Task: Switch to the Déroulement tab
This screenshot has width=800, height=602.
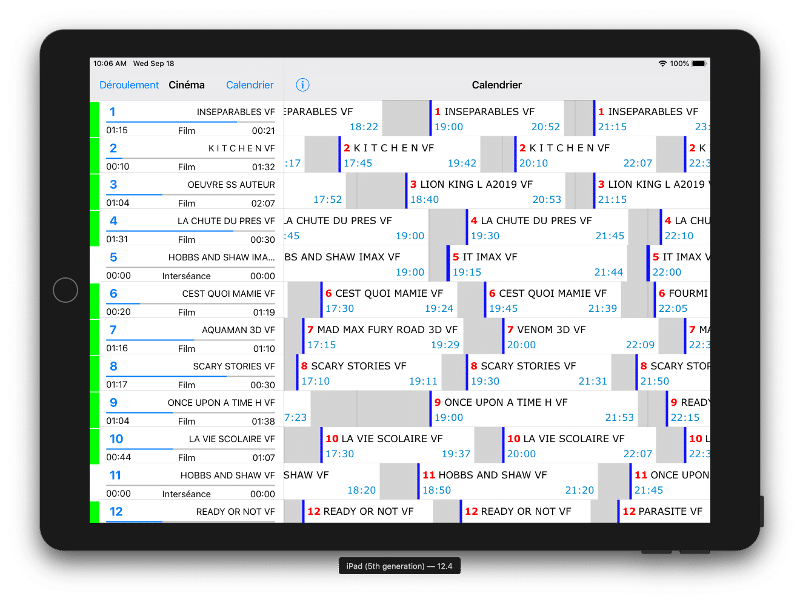Action: click(129, 85)
